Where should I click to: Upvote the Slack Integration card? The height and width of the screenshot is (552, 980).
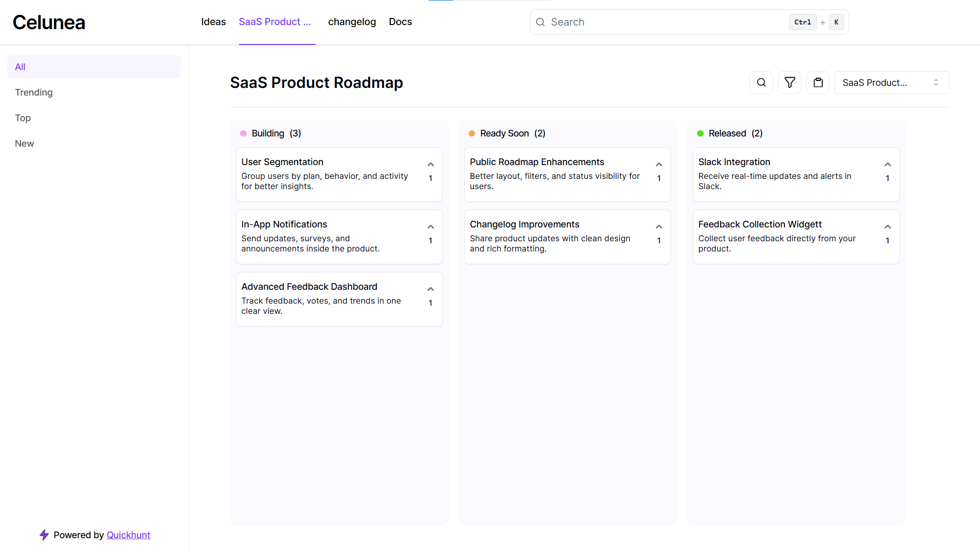(888, 165)
